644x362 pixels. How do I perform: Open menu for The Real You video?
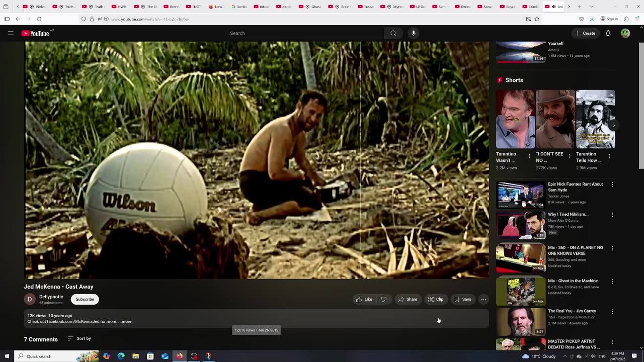(612, 312)
